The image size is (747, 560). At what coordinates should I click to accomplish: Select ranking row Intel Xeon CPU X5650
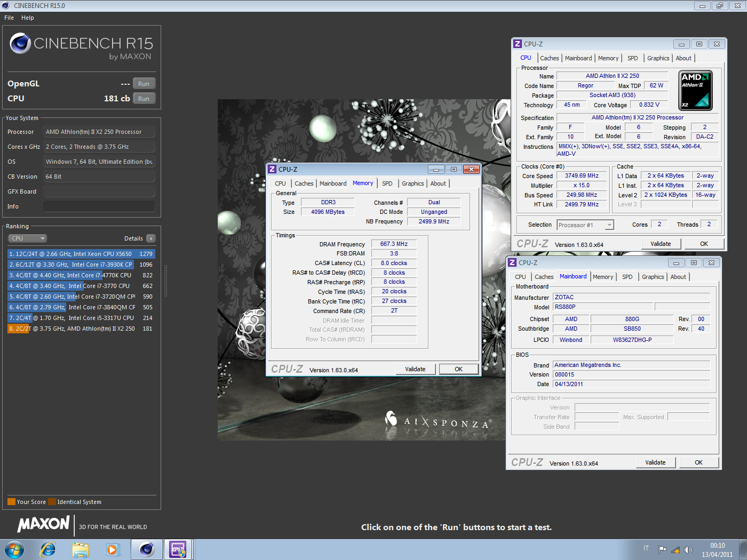[81, 254]
